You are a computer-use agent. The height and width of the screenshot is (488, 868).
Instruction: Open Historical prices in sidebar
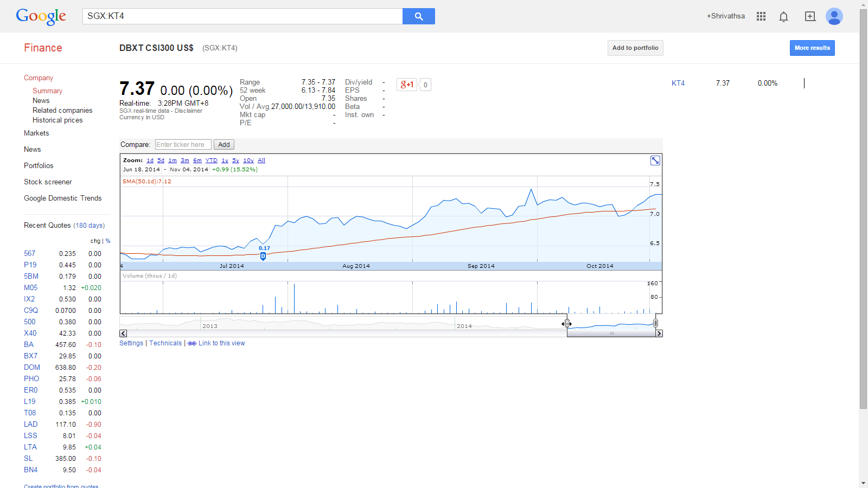pos(58,120)
